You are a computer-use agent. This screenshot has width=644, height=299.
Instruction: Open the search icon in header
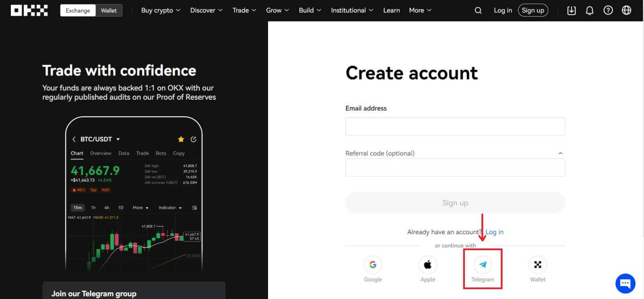478,10
